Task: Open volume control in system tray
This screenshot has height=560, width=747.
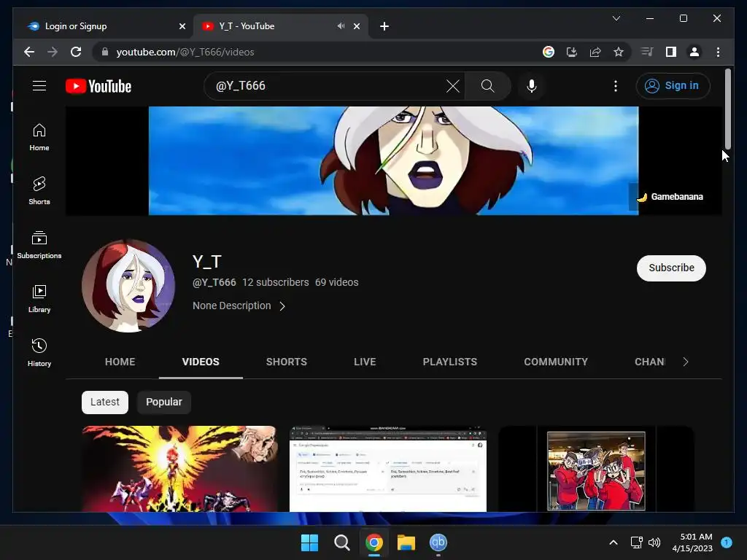Action: (x=654, y=542)
